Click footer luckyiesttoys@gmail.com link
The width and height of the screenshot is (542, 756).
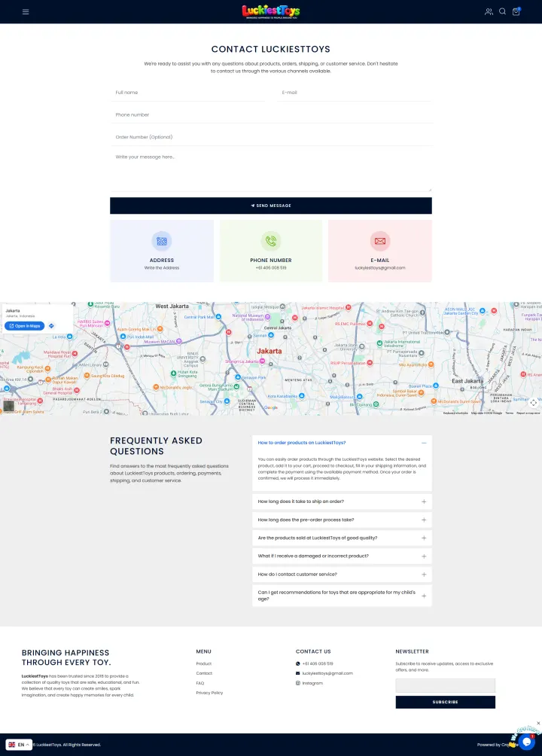point(327,674)
